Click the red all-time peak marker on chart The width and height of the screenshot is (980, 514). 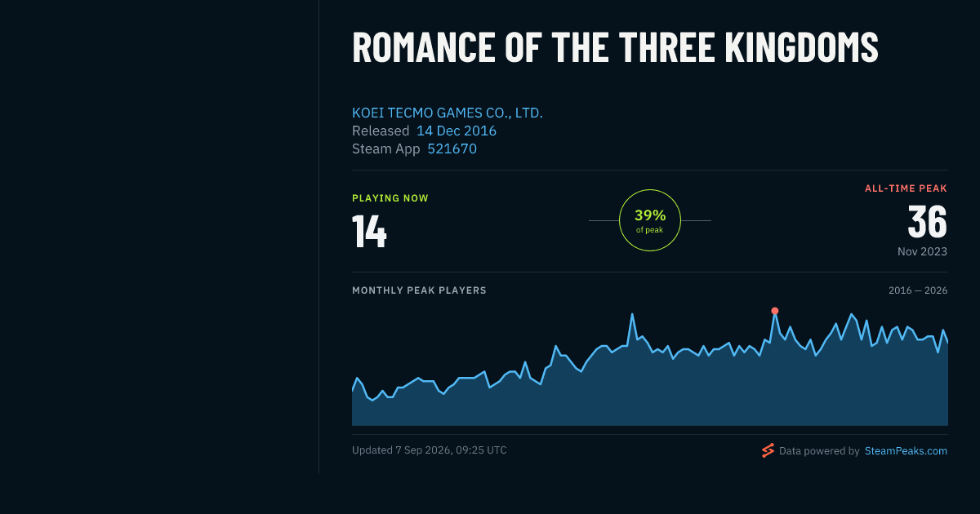tap(775, 311)
